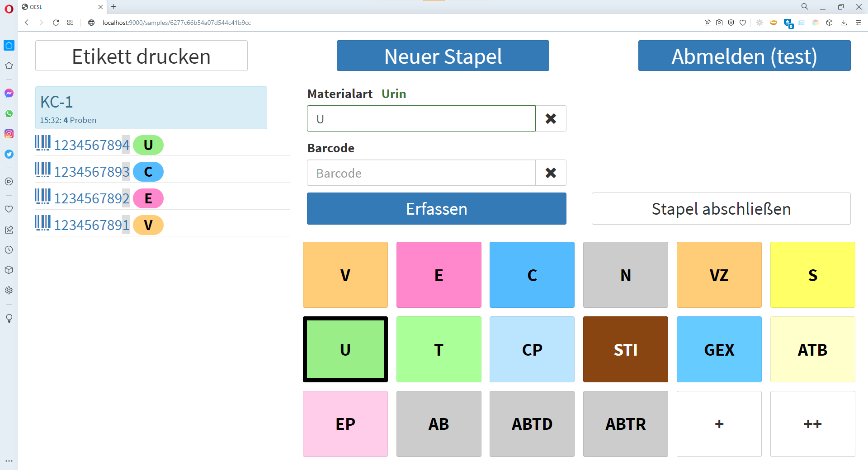The height and width of the screenshot is (470, 868).
Task: Click the barcode icon beside 1234567894
Action: click(43, 143)
